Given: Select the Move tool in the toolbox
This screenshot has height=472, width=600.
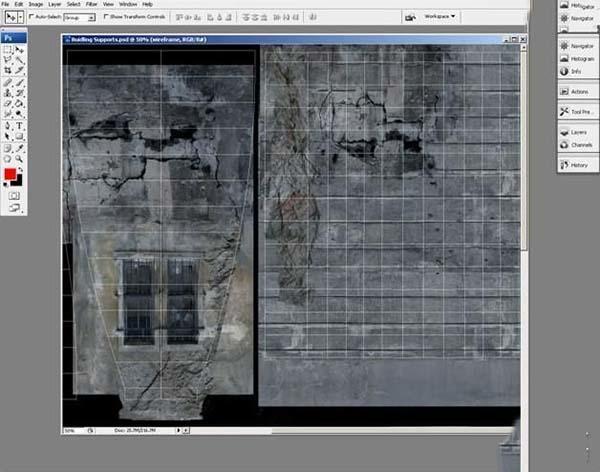Looking at the screenshot, I should 19,49.
